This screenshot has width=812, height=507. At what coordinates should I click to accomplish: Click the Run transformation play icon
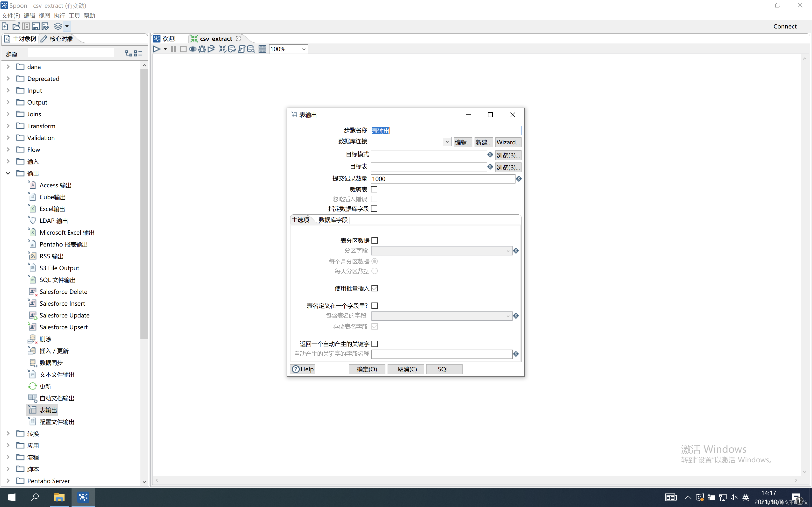pos(156,49)
